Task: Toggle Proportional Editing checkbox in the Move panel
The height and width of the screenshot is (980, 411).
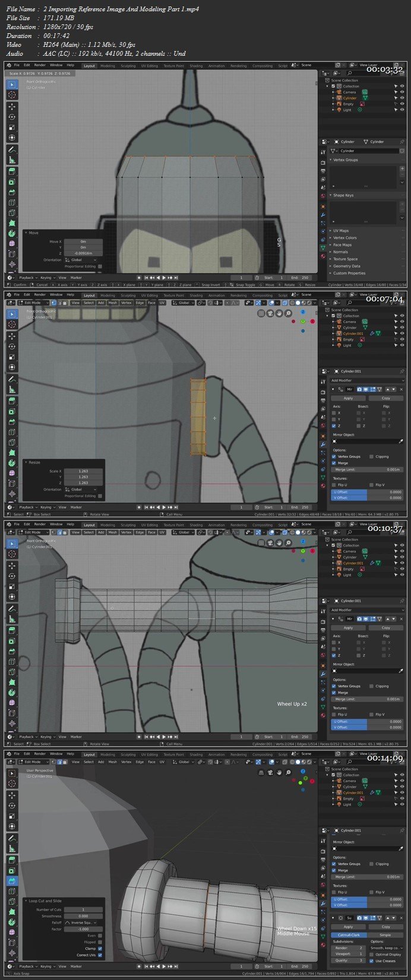Action: 100,266
